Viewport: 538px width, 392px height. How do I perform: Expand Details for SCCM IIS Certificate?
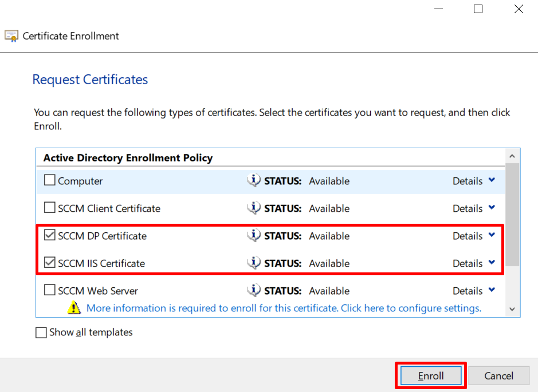474,263
